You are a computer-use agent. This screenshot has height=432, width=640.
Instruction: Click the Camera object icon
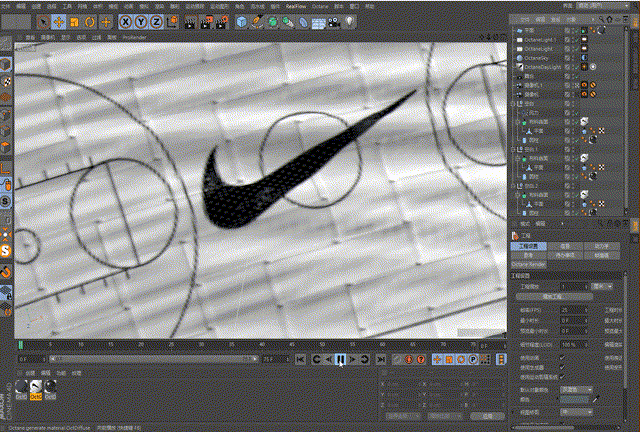pos(334,22)
